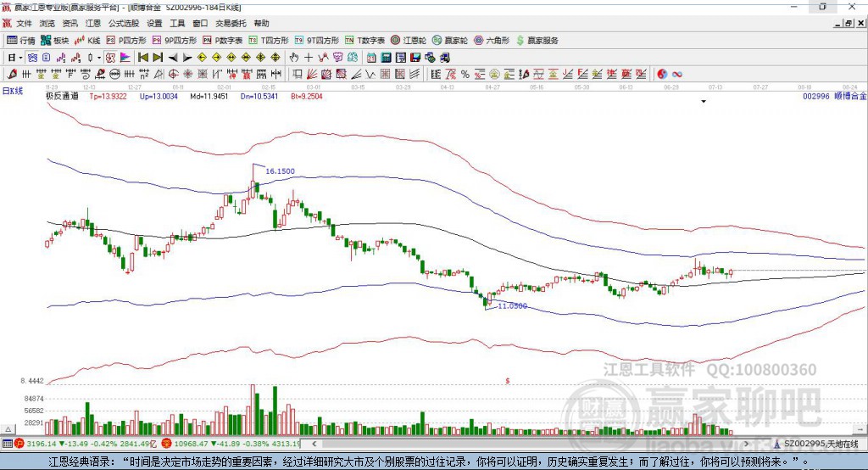Open the P四方形 tool

tap(126, 41)
